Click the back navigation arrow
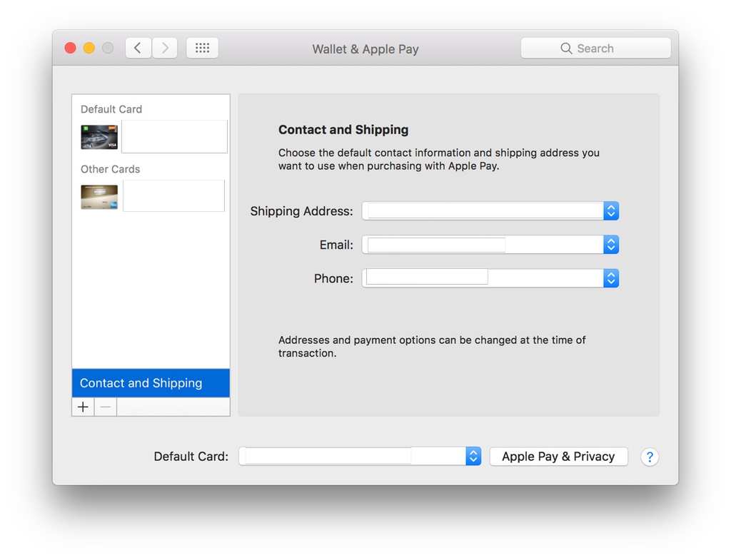Image resolution: width=731 pixels, height=560 pixels. click(138, 47)
